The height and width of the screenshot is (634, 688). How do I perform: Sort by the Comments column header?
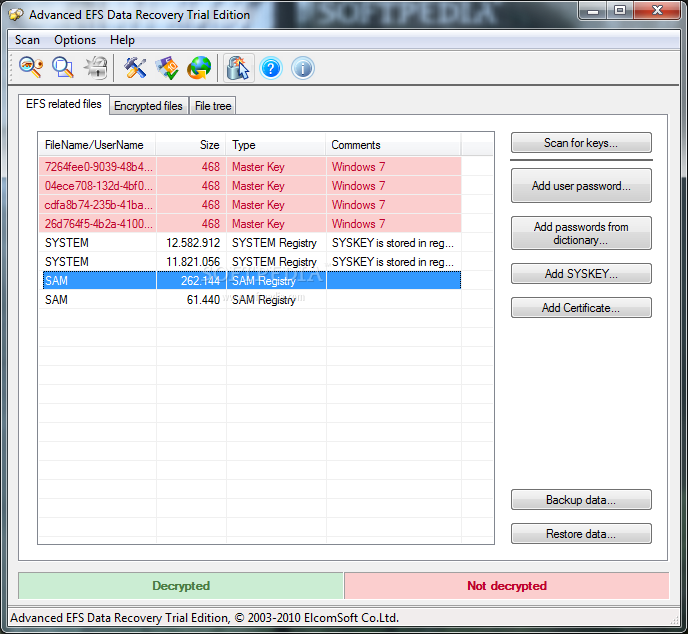(394, 145)
